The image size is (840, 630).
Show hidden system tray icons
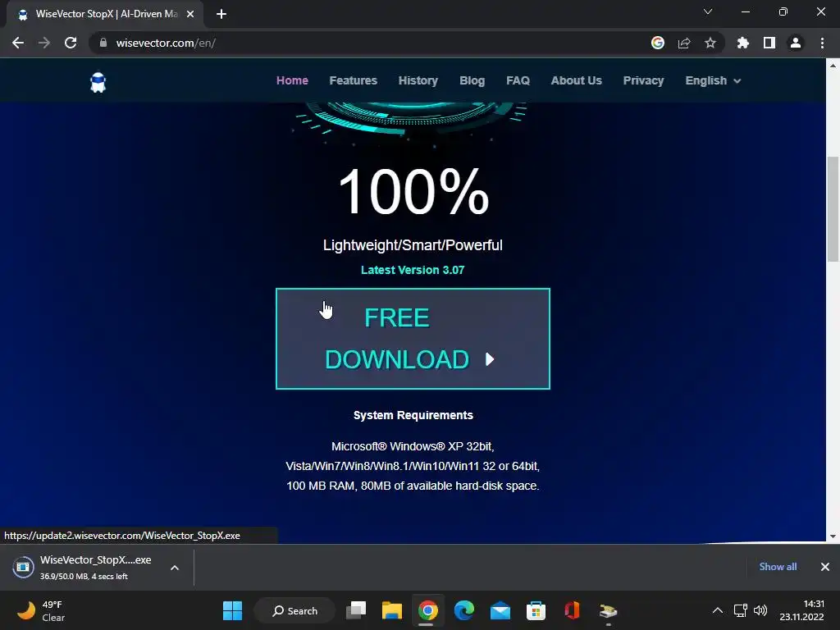[717, 610]
